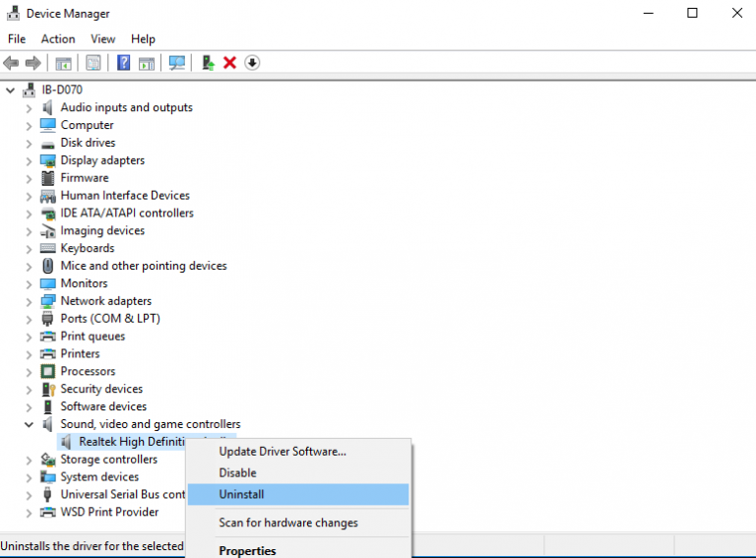Click the Security devices key icon
Screen dimensions: 756x558
(x=48, y=390)
